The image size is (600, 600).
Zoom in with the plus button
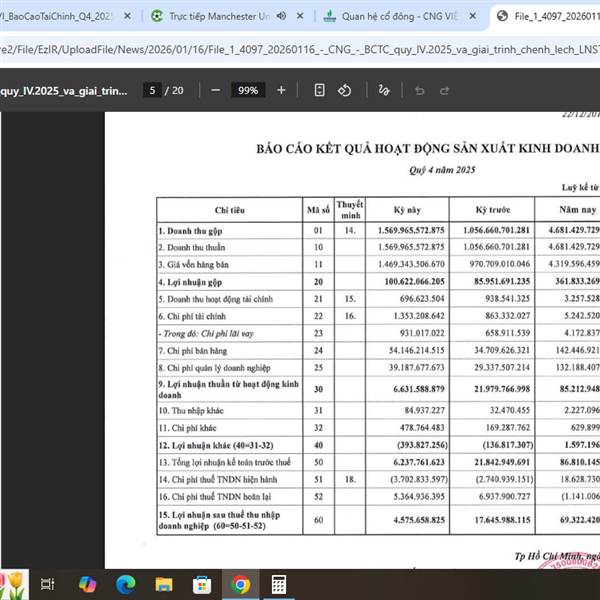(x=281, y=91)
